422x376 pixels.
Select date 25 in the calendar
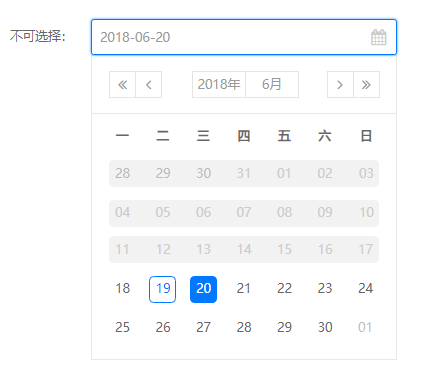coord(122,327)
